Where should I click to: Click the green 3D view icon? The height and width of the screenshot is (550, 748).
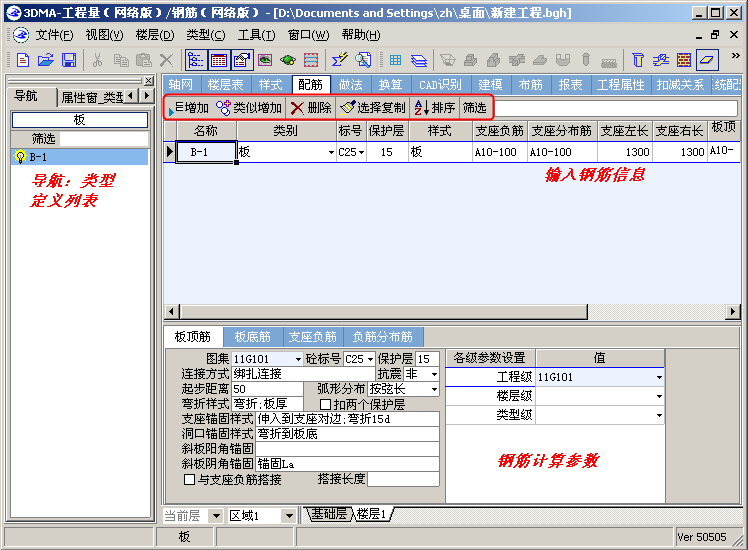click(288, 60)
